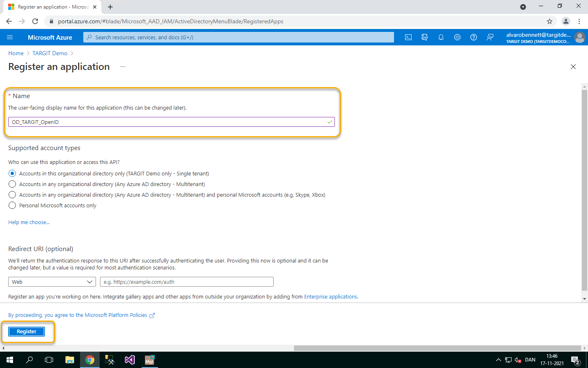The image size is (588, 368).
Task: View site information lock icon
Action: point(51,21)
